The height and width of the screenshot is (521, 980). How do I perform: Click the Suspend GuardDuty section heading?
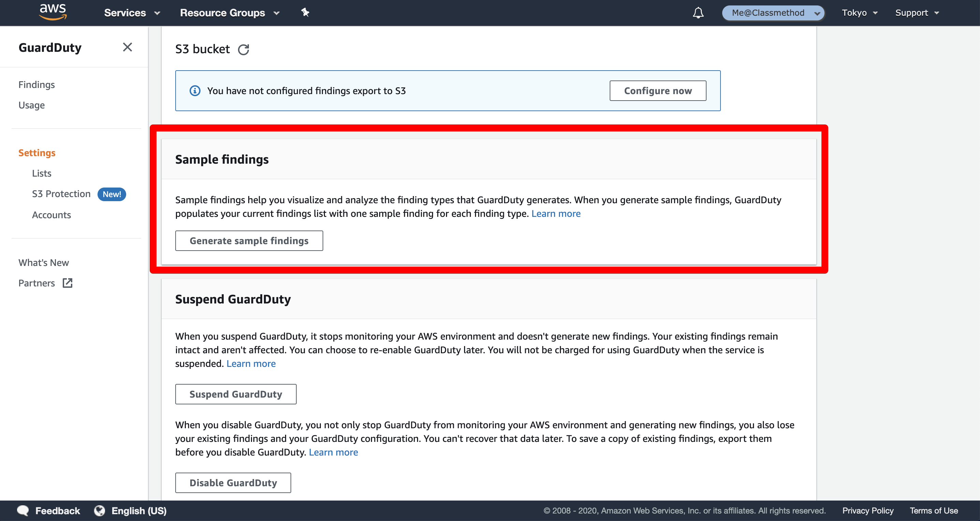click(x=233, y=299)
